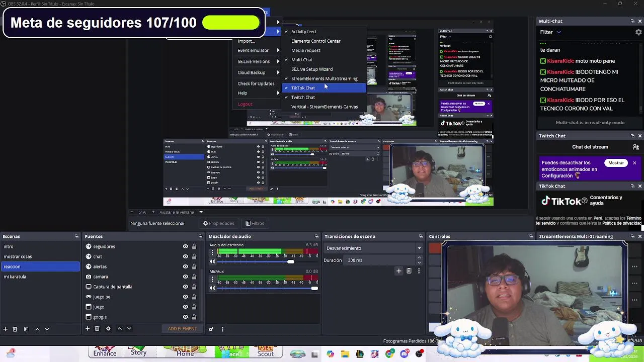Image resolution: width=644 pixels, height=362 pixels.
Task: Move scene down with Escenas down arrow
Action: coord(47,329)
